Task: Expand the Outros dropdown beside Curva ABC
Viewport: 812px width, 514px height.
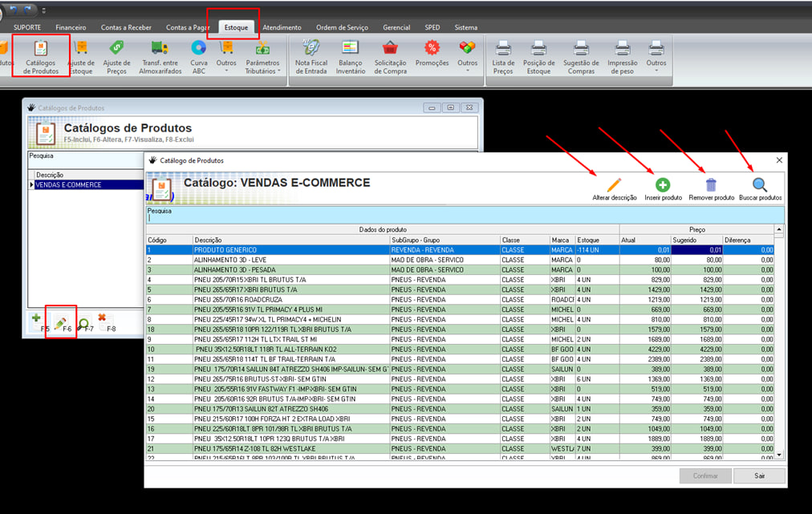Action: pyautogui.click(x=226, y=56)
